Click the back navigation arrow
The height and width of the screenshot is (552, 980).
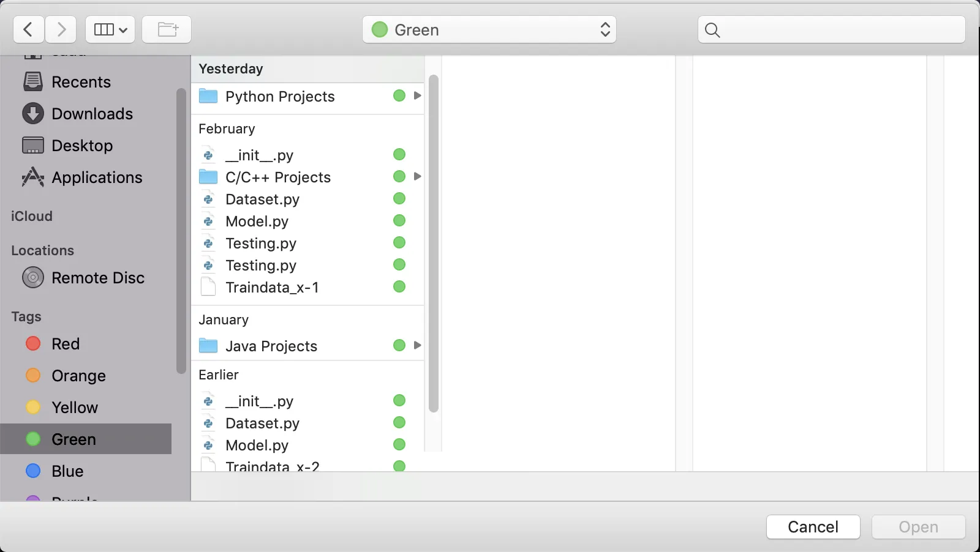click(x=28, y=29)
